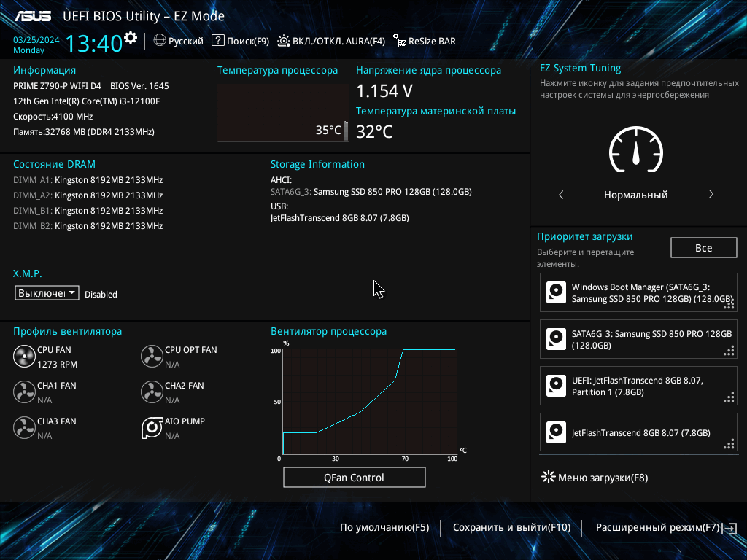Click the ReSize BAR label
Image resolution: width=747 pixels, height=560 pixels.
click(432, 41)
